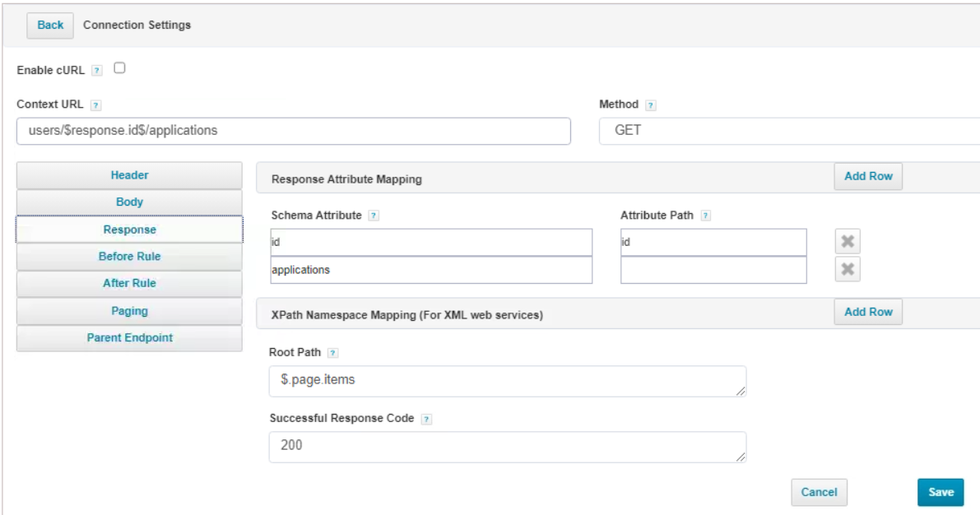980x515 pixels.
Task: Remove the applications attribute mapping row
Action: click(x=848, y=270)
